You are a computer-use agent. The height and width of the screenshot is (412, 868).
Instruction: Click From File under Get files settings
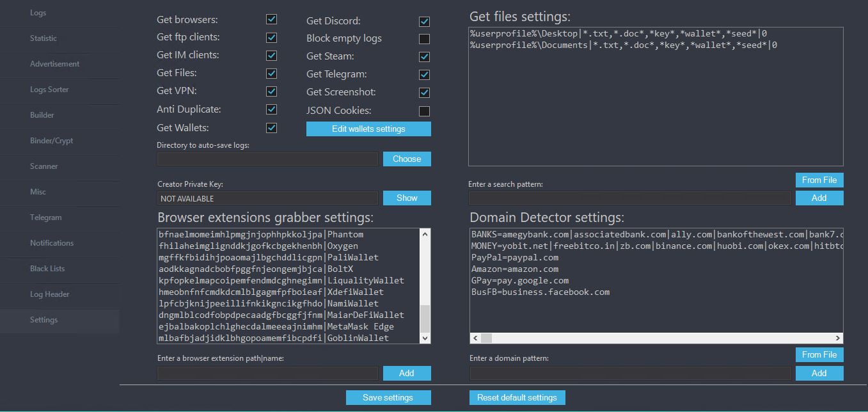[x=819, y=180]
